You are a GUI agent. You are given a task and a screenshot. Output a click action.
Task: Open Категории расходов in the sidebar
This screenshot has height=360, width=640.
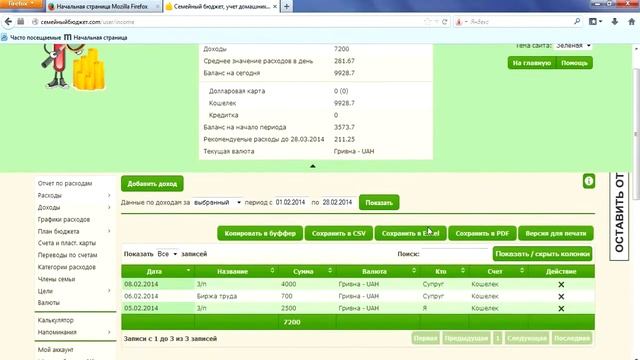tap(67, 267)
